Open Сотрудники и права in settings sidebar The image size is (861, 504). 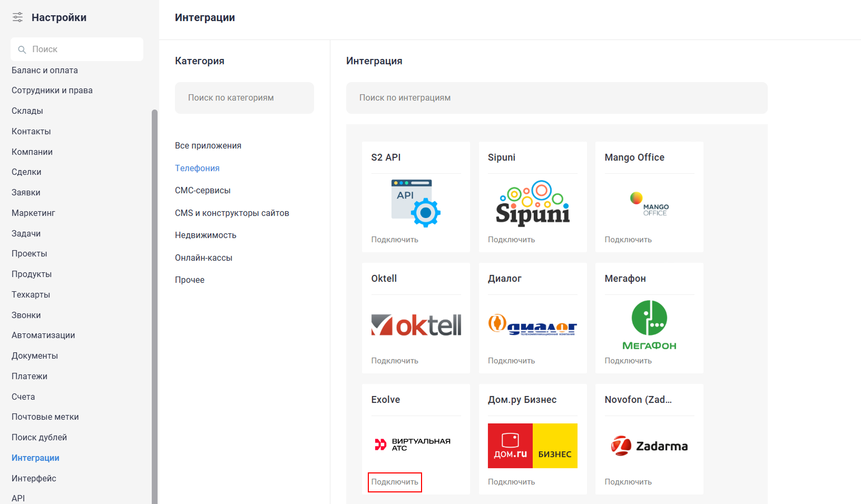[x=52, y=91]
